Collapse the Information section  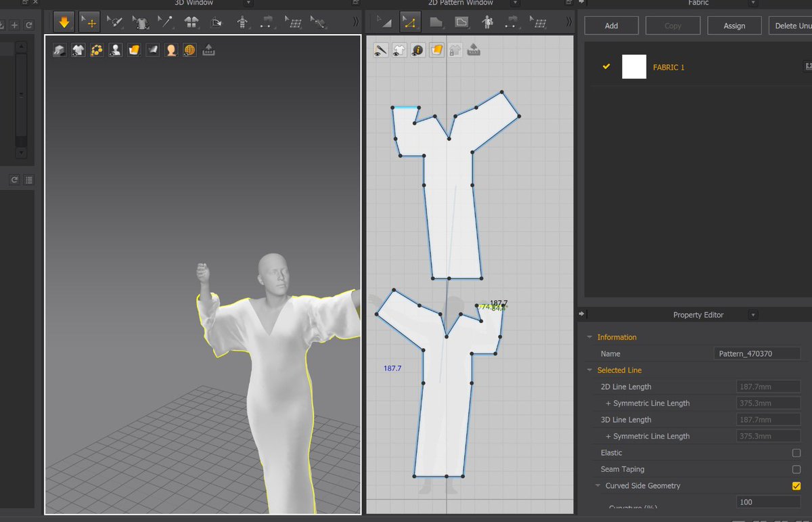click(590, 337)
